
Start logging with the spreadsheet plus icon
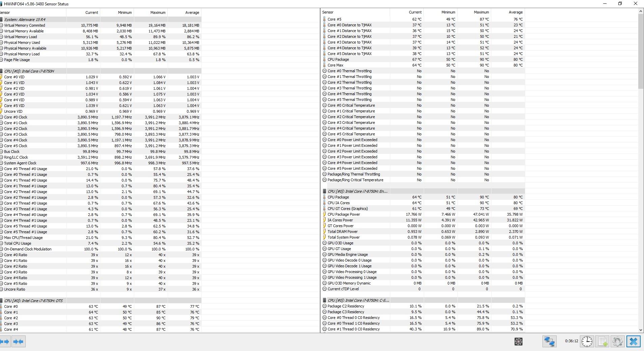tap(603, 342)
